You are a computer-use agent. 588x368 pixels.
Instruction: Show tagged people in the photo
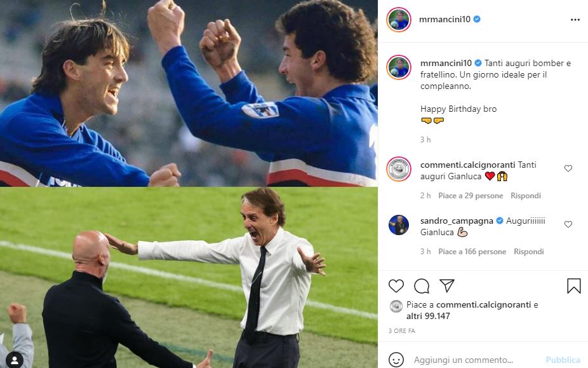13,360
